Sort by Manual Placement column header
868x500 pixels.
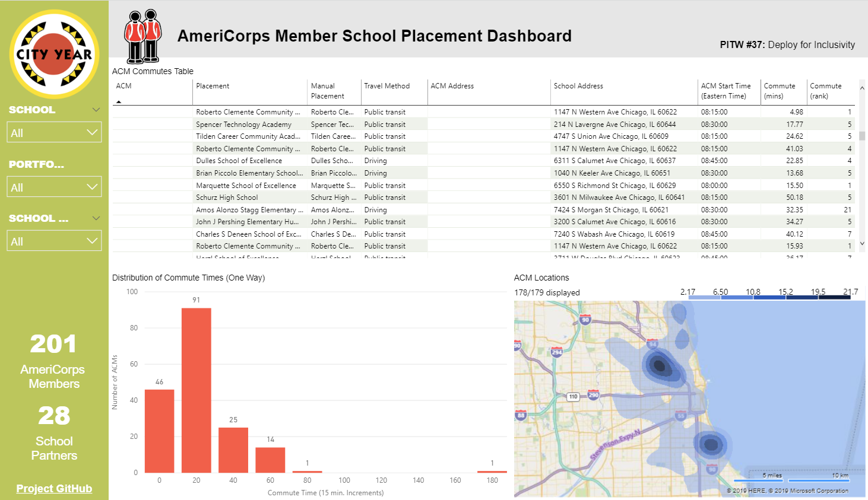(x=328, y=91)
